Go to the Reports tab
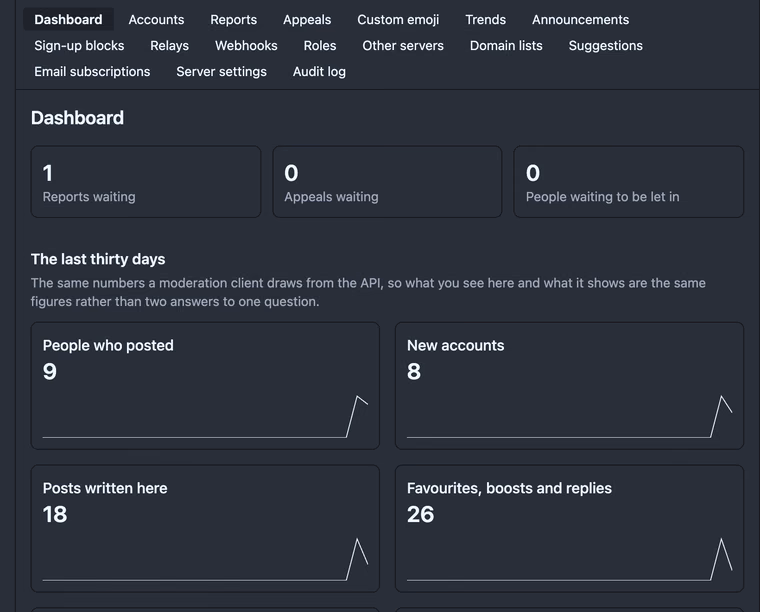Viewport: 760px width, 612px height. click(234, 19)
